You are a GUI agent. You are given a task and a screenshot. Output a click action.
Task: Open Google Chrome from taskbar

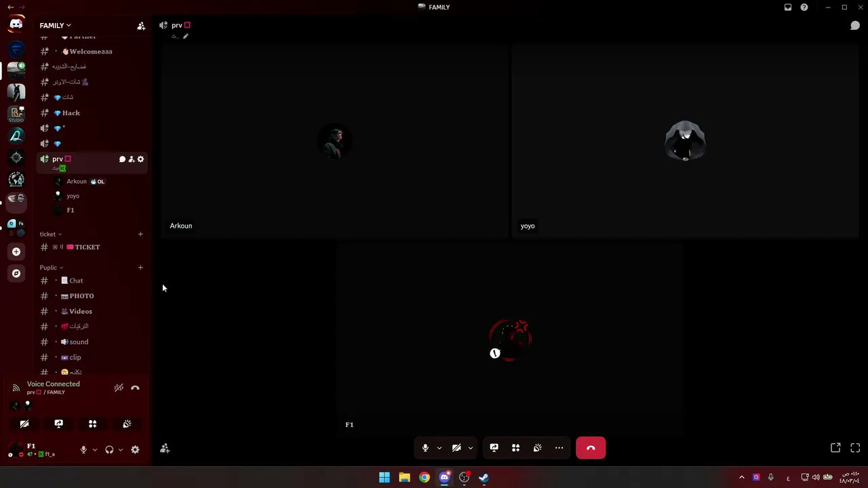(425, 478)
